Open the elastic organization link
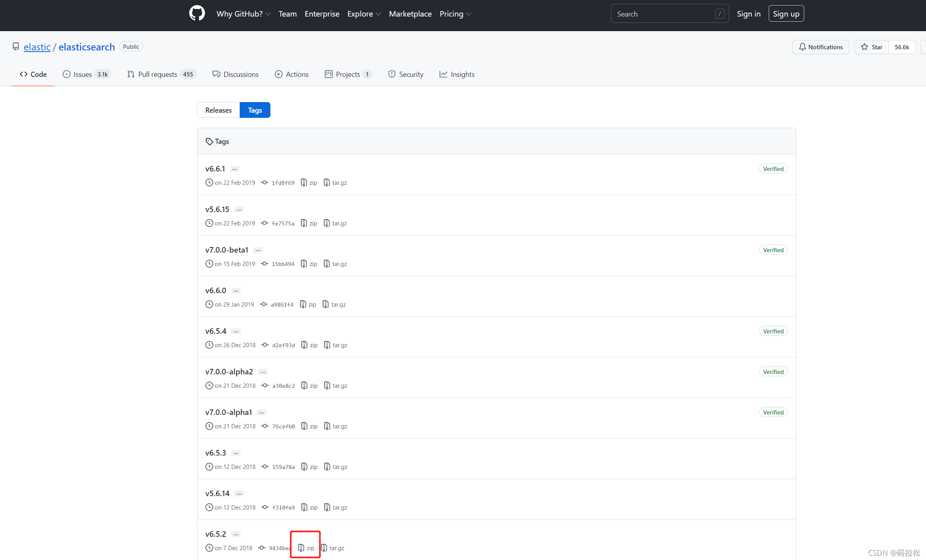 [x=37, y=47]
